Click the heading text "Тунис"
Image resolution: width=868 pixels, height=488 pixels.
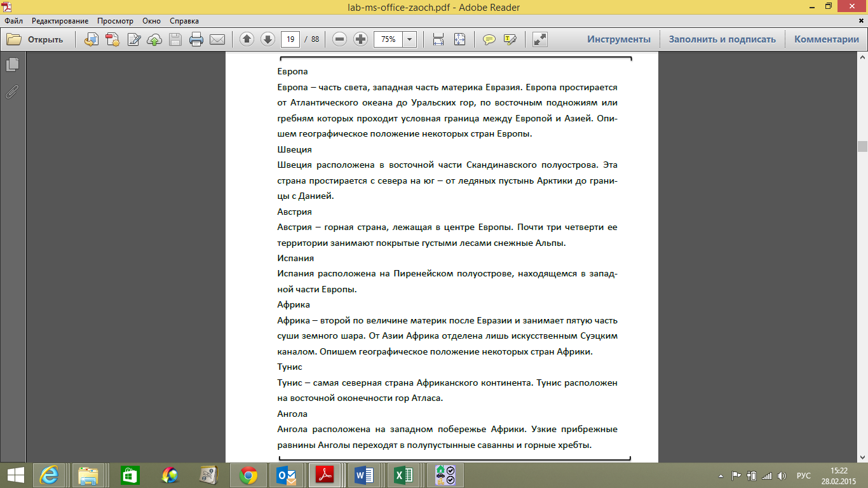tap(290, 367)
